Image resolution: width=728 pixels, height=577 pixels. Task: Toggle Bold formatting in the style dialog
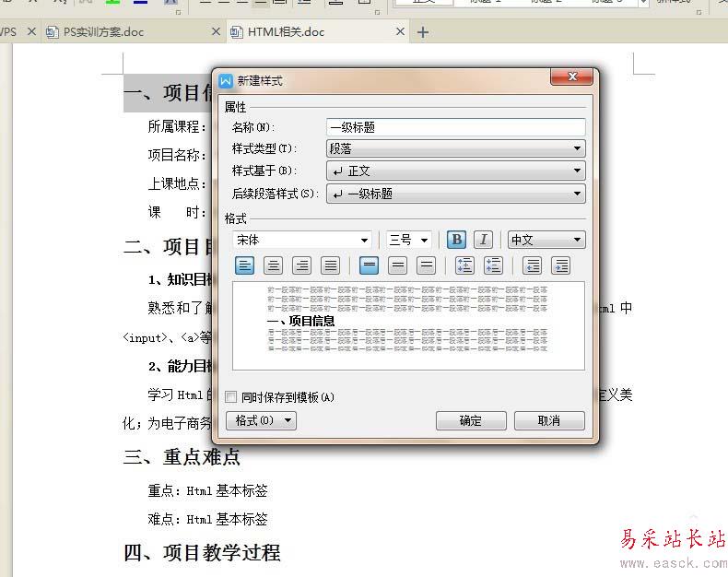click(x=457, y=240)
